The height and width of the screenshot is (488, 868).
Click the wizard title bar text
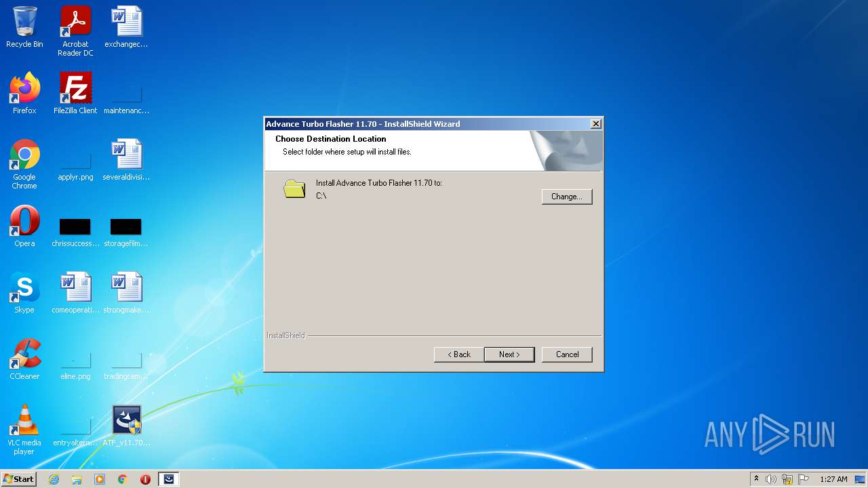363,124
